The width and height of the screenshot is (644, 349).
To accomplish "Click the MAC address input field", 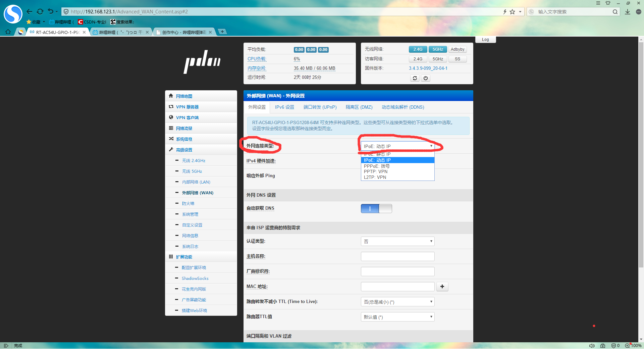I will point(398,287).
